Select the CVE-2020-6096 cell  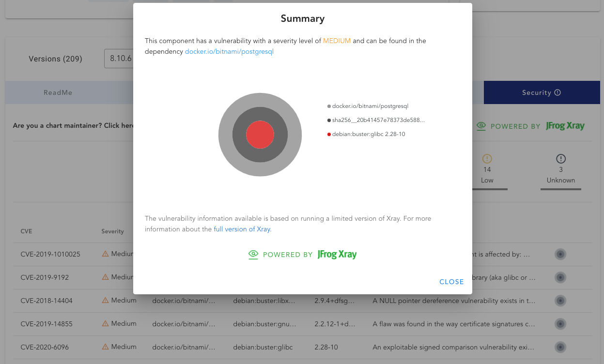tap(45, 347)
